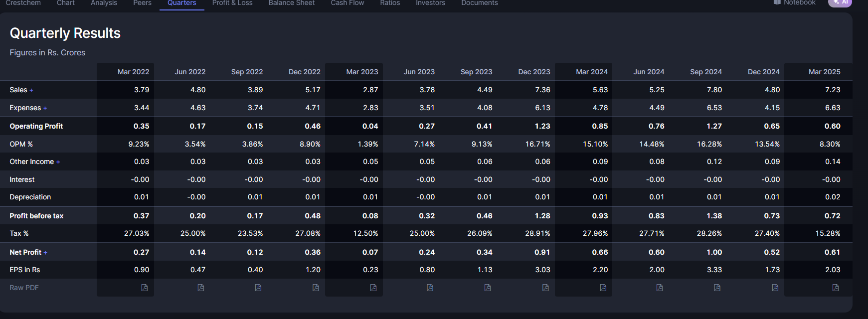Open the Mar 2022 raw PDF icon
The width and height of the screenshot is (868, 319).
point(145,288)
